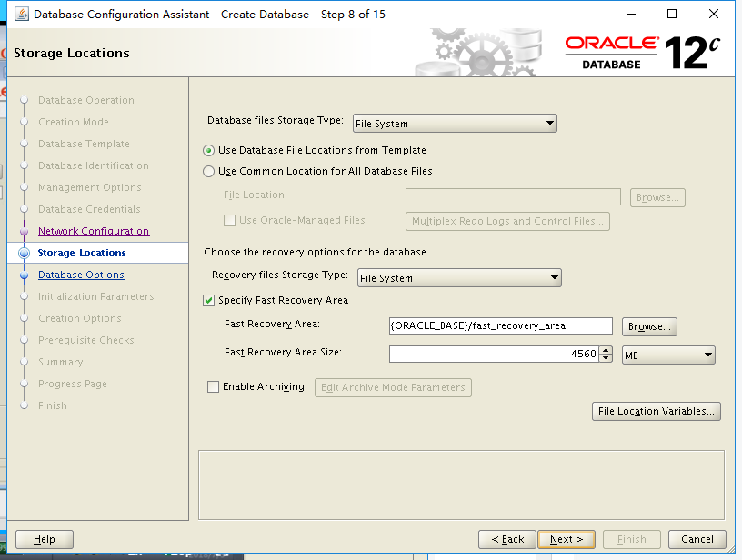
Task: Select Use Common Location for All Database Files
Action: point(209,170)
